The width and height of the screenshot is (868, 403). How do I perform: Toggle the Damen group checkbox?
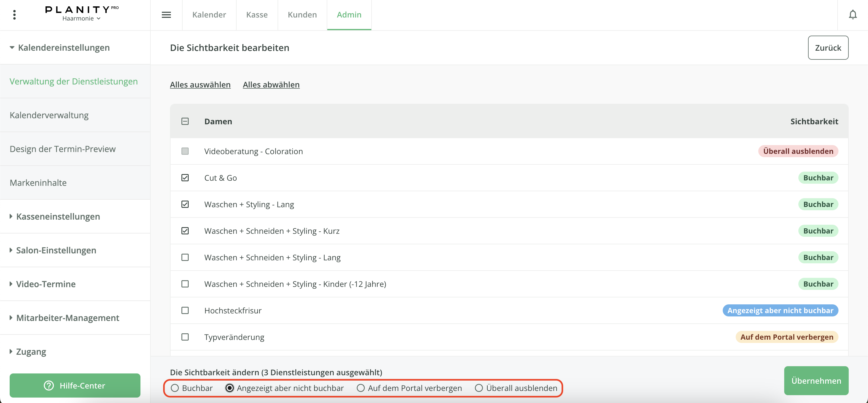[x=185, y=121]
